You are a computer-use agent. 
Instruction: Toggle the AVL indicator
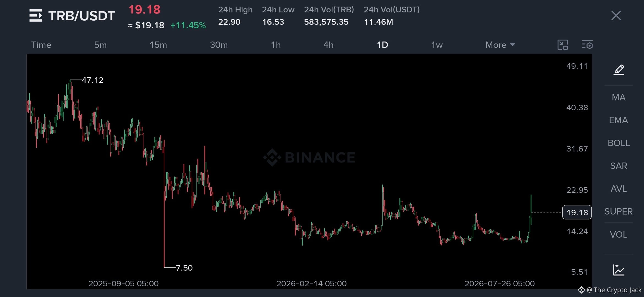619,189
